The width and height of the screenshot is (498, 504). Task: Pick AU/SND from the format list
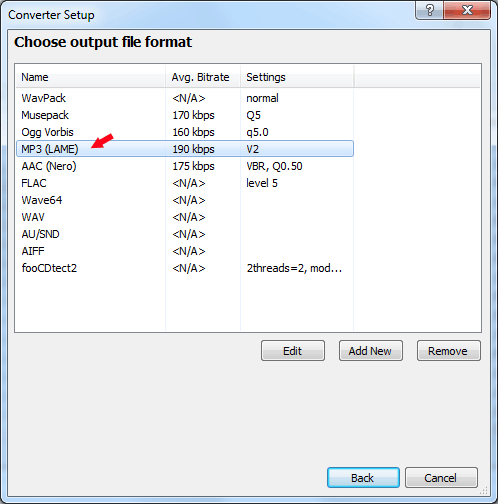pyautogui.click(x=185, y=234)
